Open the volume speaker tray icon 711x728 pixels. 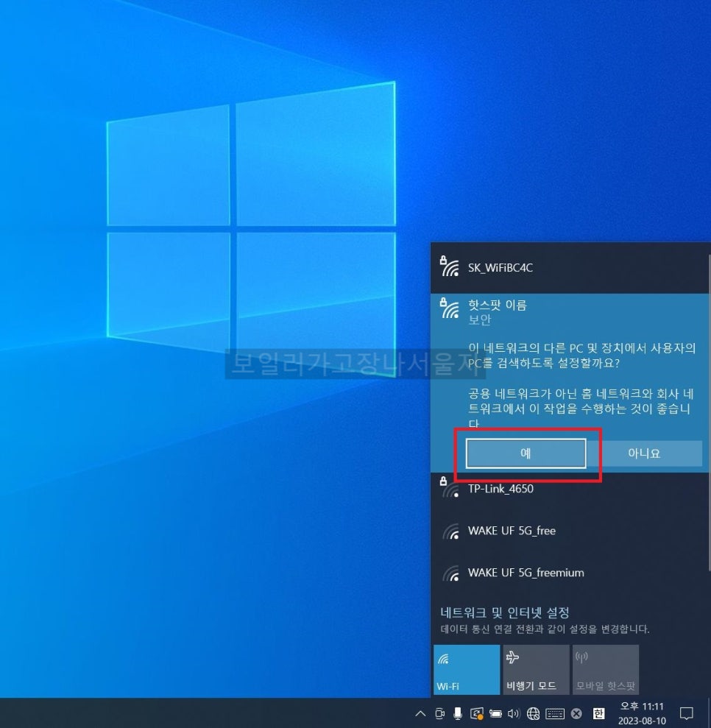pyautogui.click(x=514, y=713)
